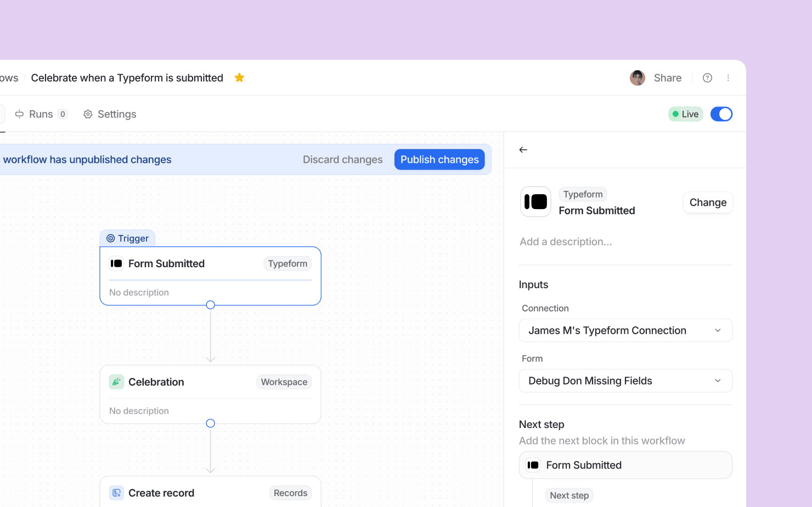Click the large Typeform logo icon

click(535, 202)
